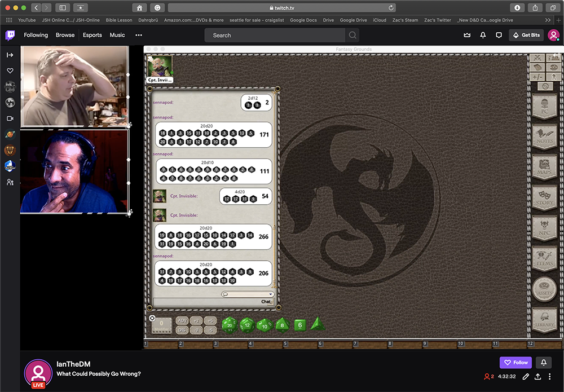Open Fantasy Grounds gear options icon
Screen dimensions: 564x392
pyautogui.click(x=545, y=86)
